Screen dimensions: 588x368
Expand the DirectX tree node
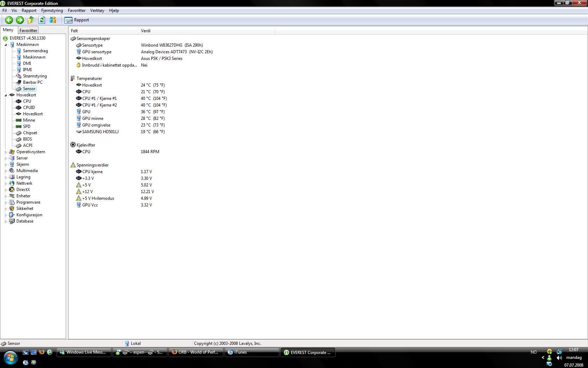click(6, 190)
